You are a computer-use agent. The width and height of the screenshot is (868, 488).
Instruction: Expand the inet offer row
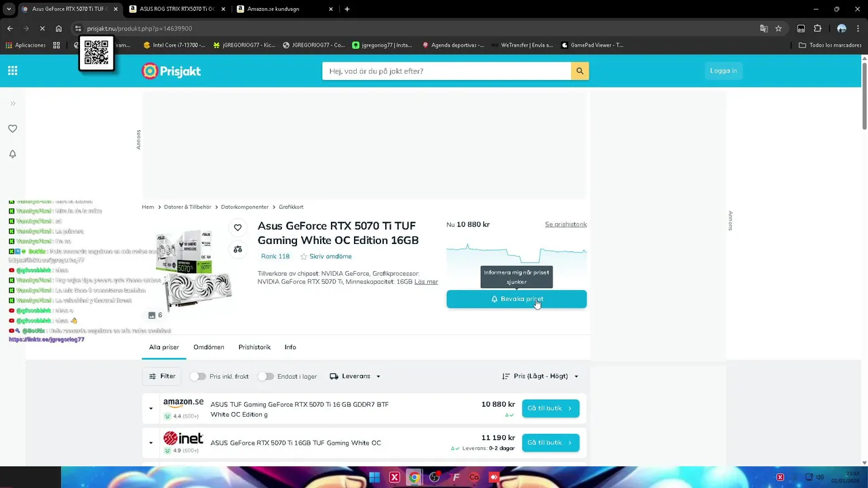point(151,443)
